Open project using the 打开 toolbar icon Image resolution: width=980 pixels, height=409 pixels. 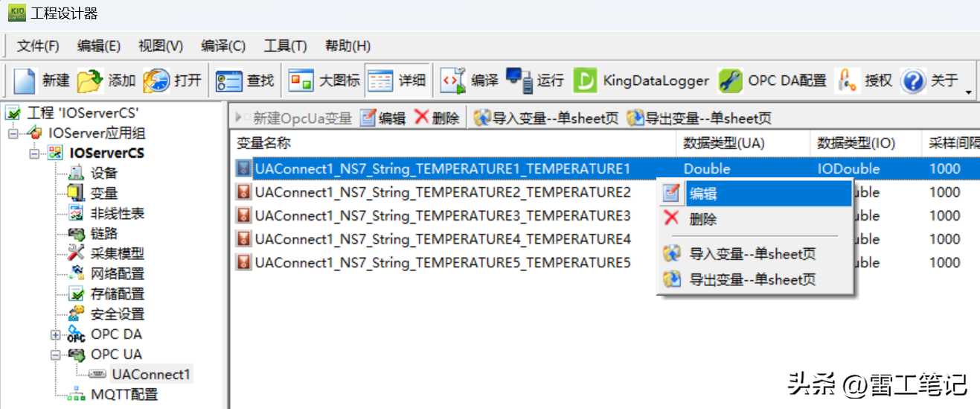156,80
